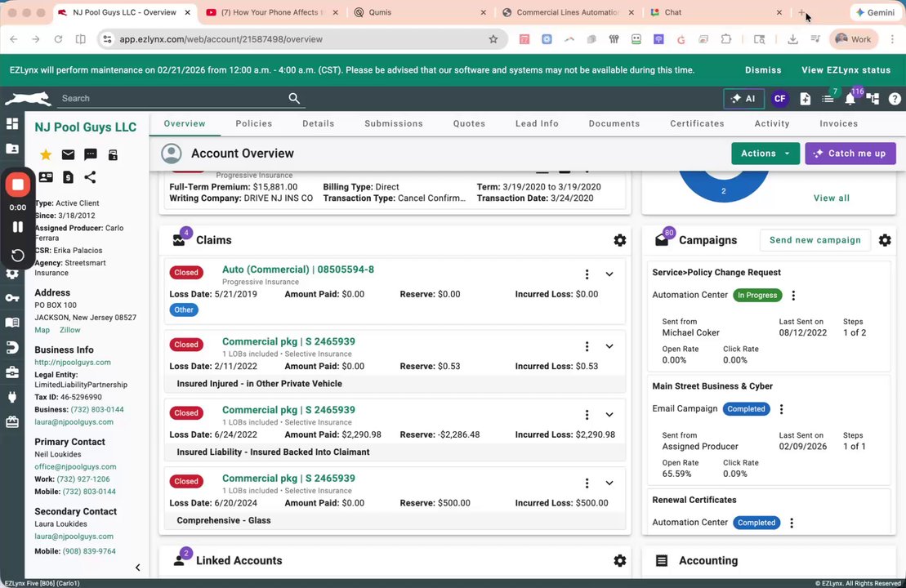
Task: Switch to the Details tab
Action: click(319, 123)
